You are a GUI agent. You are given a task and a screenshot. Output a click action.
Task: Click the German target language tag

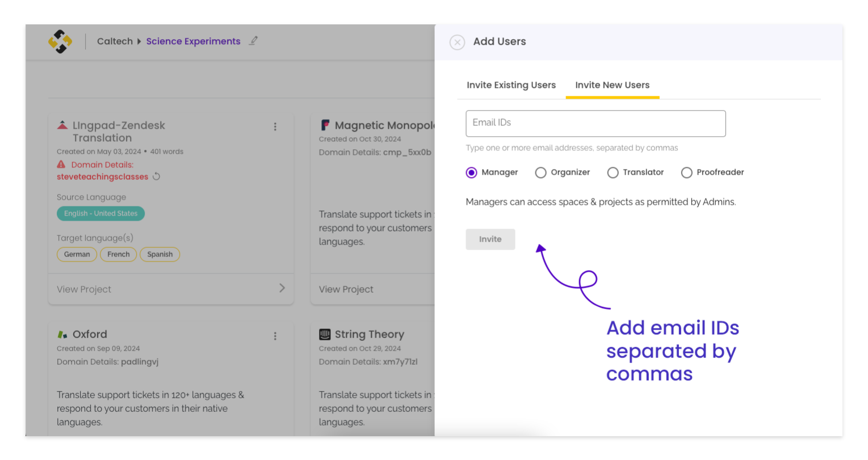[x=77, y=254]
